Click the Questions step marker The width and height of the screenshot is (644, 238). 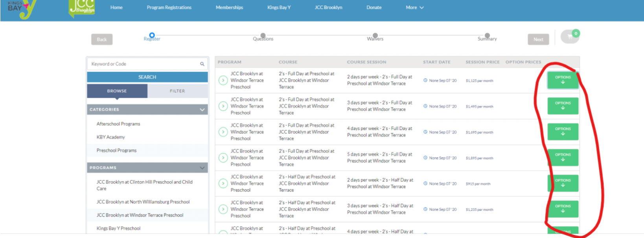tap(263, 35)
